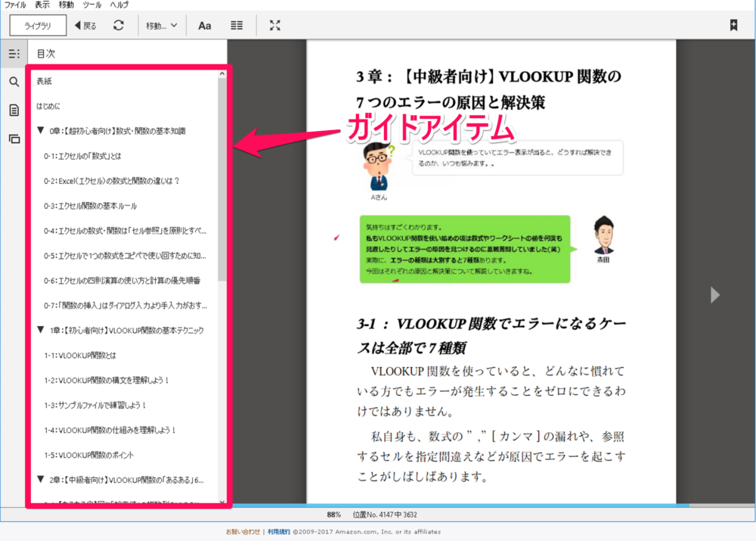
Task: Open the ツール menu
Action: tap(91, 5)
